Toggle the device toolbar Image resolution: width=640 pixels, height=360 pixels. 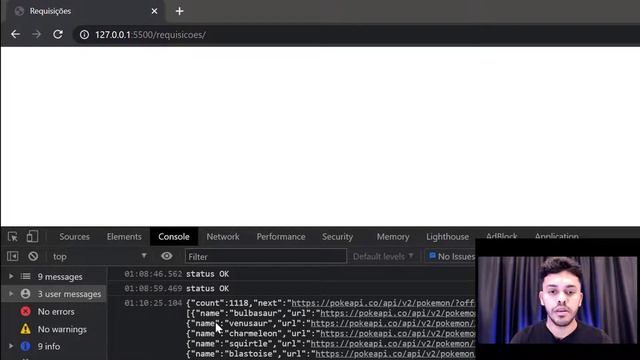[32, 237]
